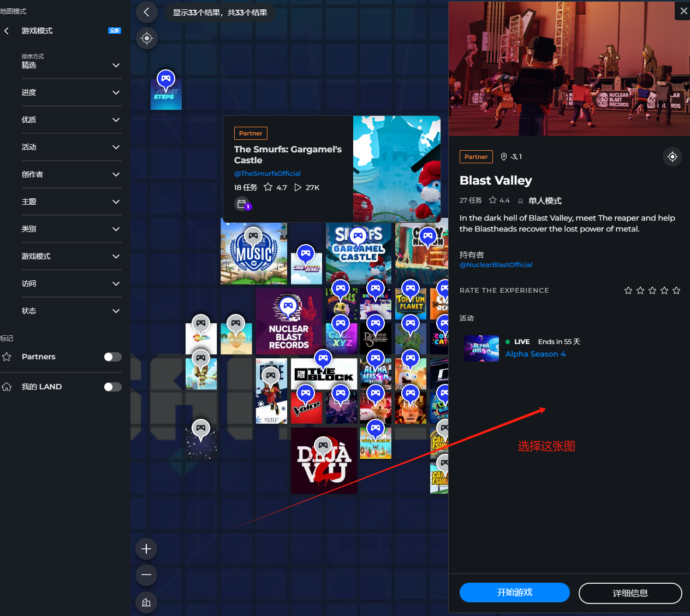Image resolution: width=690 pixels, height=616 pixels.
Task: Expand the 活动 filter
Action: pos(71,147)
